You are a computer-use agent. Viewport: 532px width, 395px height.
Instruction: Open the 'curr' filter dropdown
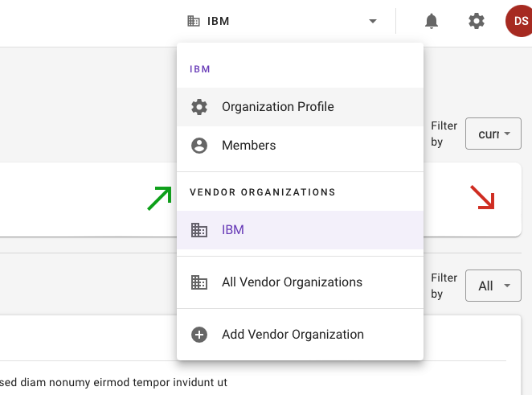coord(493,134)
